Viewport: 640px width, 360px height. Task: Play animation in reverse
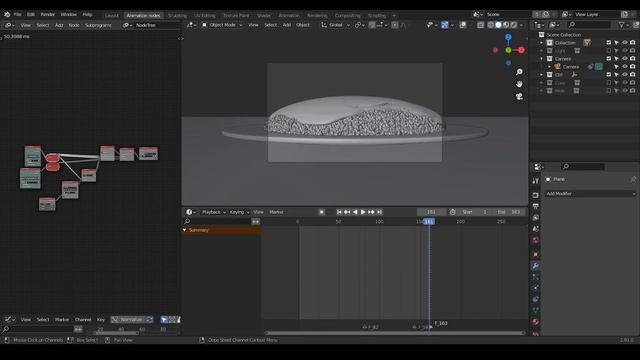coord(355,212)
